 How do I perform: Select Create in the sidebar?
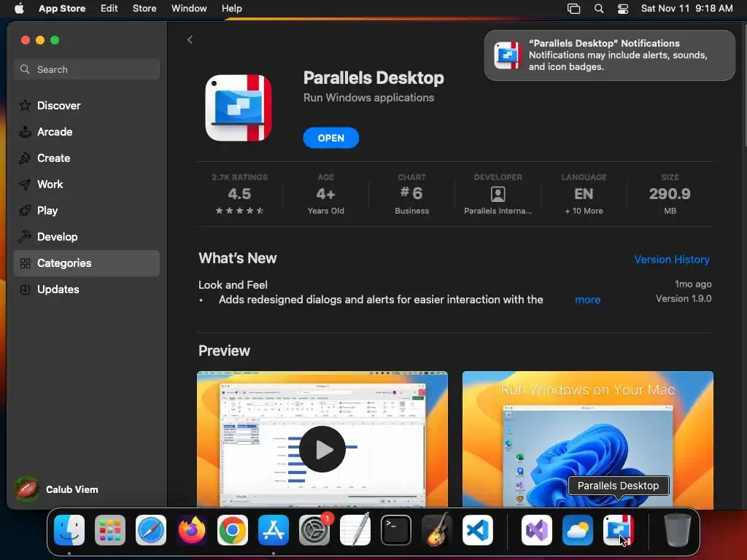[x=87, y=158]
